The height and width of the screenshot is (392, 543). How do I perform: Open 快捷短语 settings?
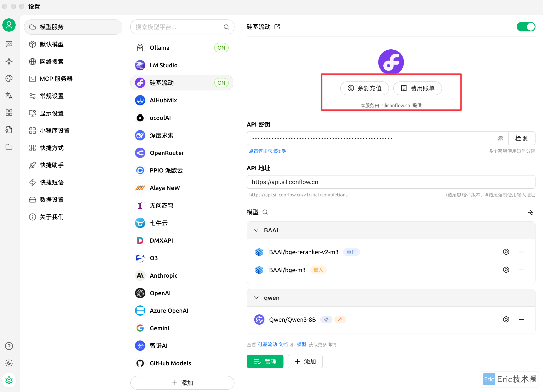pyautogui.click(x=73, y=182)
